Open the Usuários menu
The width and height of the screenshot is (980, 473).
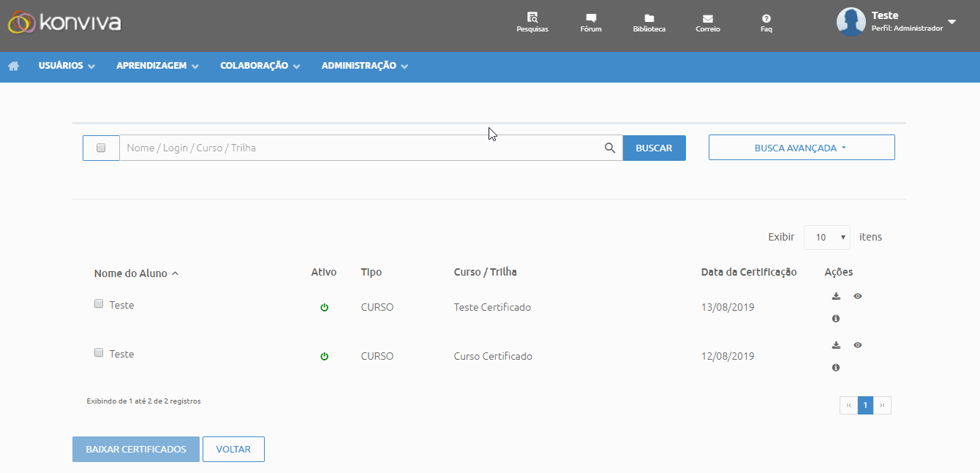click(x=67, y=66)
